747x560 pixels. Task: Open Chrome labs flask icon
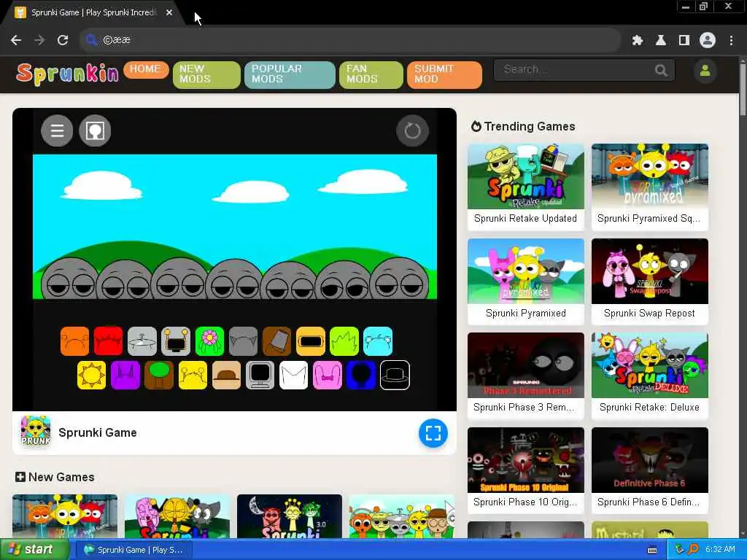click(661, 41)
